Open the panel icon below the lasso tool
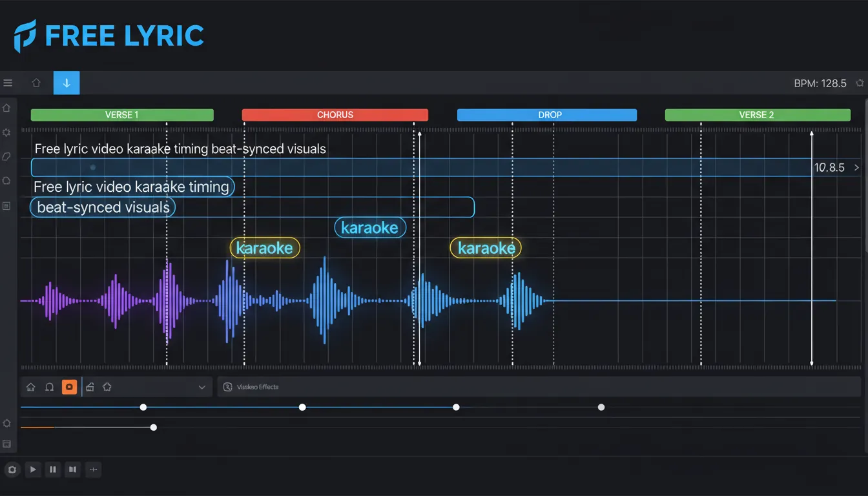868x496 pixels. click(6, 205)
